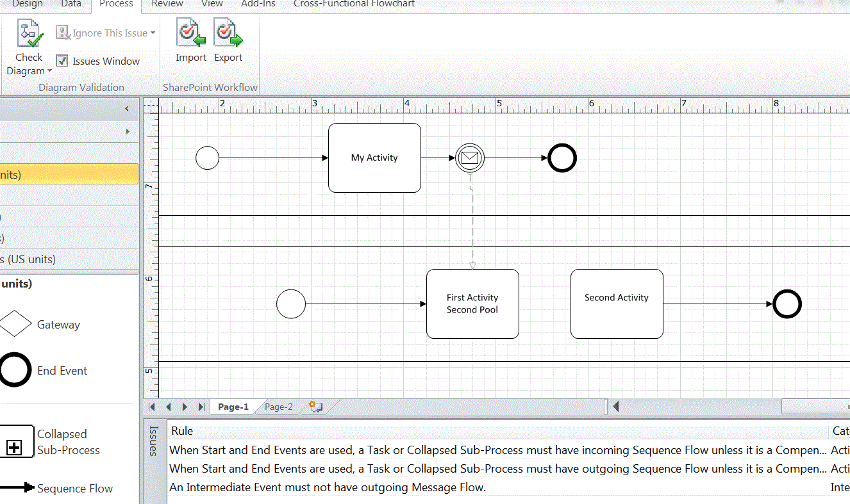Select the Sequence Flow connector shape
The image size is (850, 504).
pos(17,488)
